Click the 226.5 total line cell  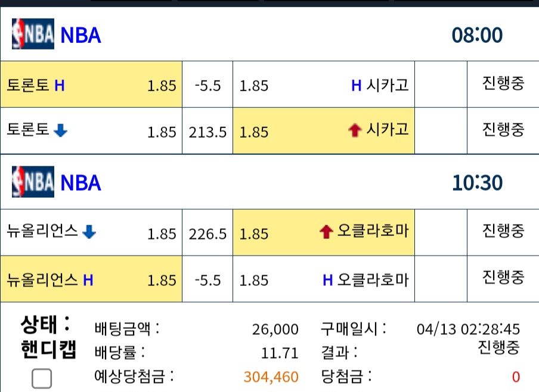207,232
